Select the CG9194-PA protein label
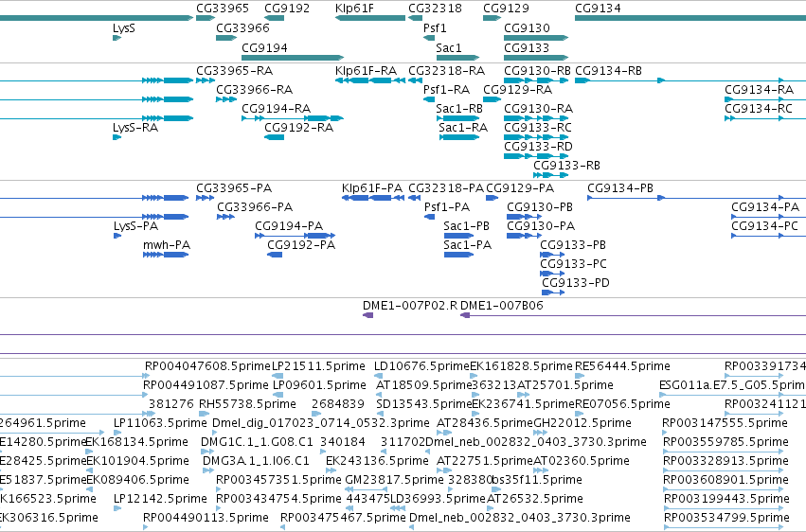Image resolution: width=806 pixels, height=532 pixels. click(289, 226)
